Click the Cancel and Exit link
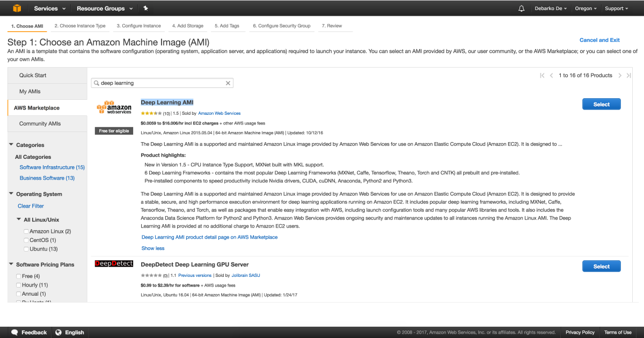Screen dimensions: 644x338 pos(599,40)
